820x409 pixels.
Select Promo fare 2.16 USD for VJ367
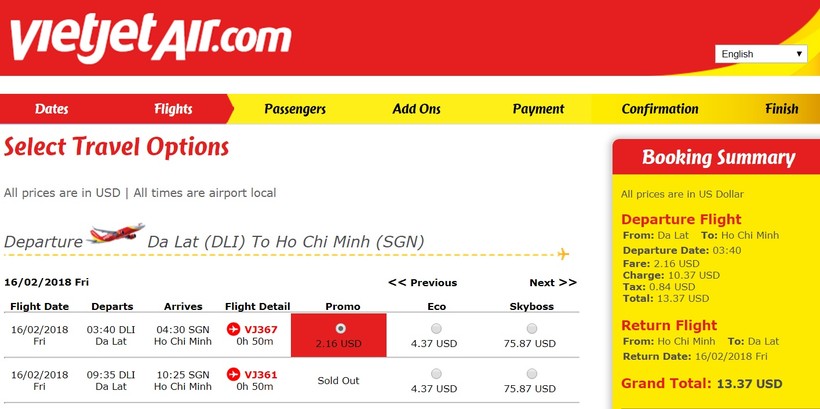click(341, 328)
